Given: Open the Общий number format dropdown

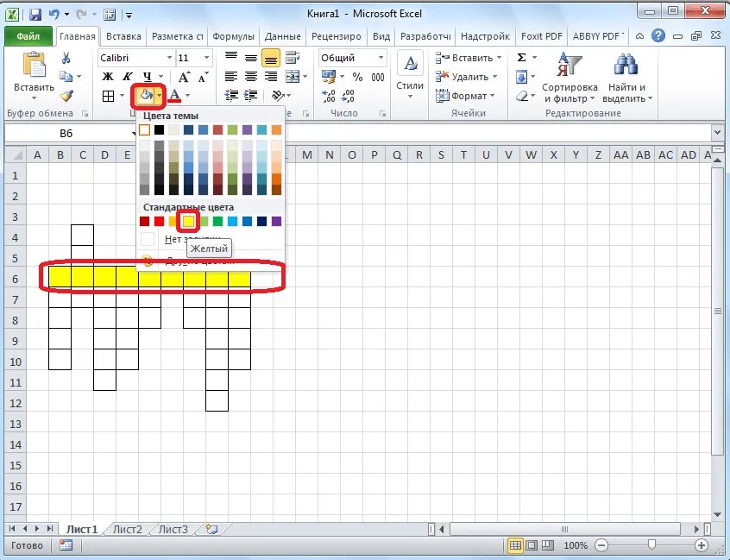Looking at the screenshot, I should click(381, 58).
